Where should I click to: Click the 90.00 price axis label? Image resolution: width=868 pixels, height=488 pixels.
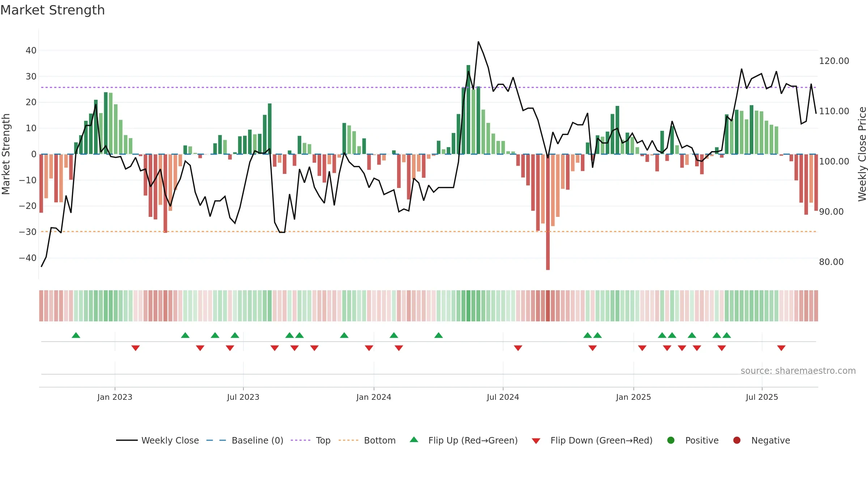click(x=831, y=211)
